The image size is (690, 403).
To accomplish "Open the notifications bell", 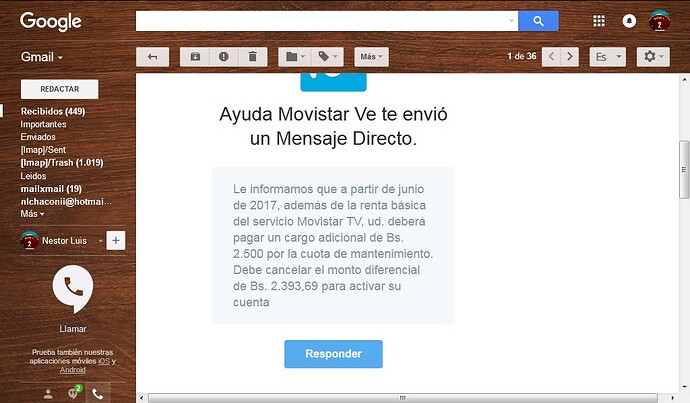I will tap(629, 21).
